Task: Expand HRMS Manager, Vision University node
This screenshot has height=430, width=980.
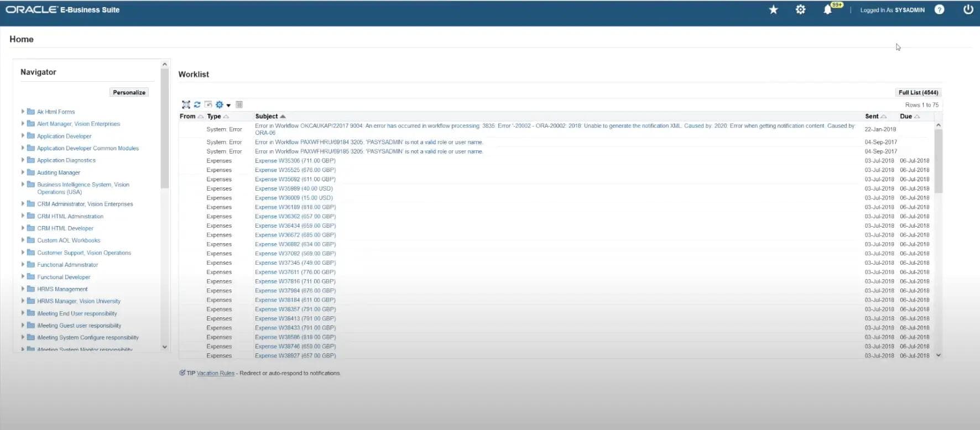Action: 23,301
